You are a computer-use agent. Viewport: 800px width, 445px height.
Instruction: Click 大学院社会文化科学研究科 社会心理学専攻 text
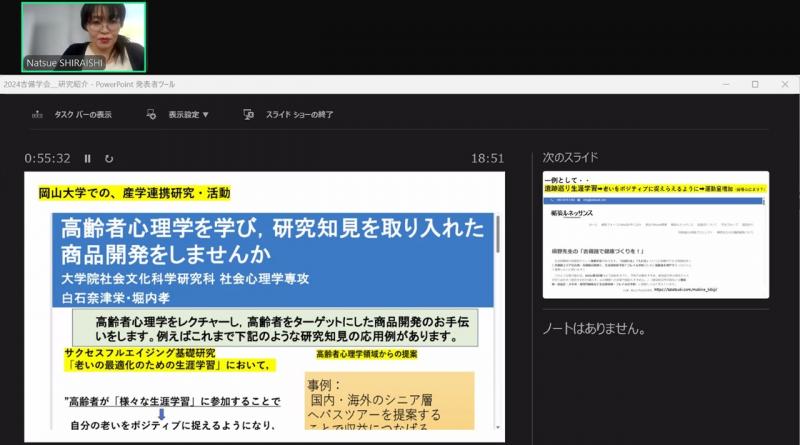pyautogui.click(x=185, y=279)
